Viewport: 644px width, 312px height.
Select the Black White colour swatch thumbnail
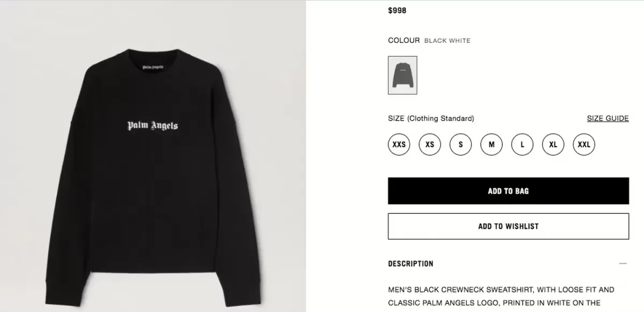point(402,75)
